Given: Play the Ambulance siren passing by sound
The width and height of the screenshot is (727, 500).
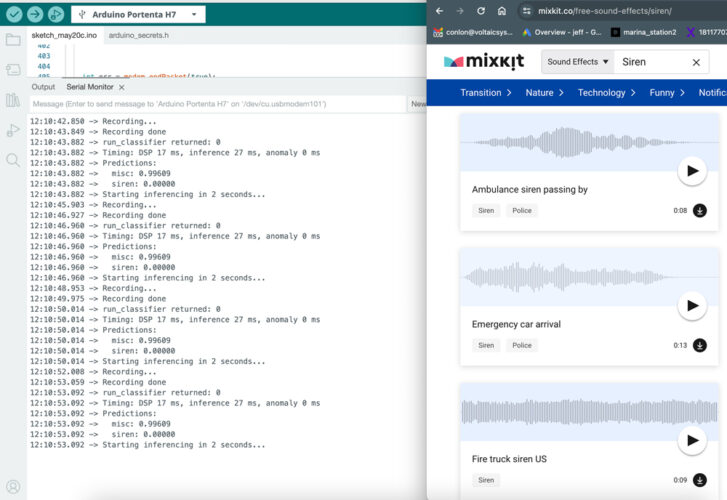Looking at the screenshot, I should click(x=691, y=171).
